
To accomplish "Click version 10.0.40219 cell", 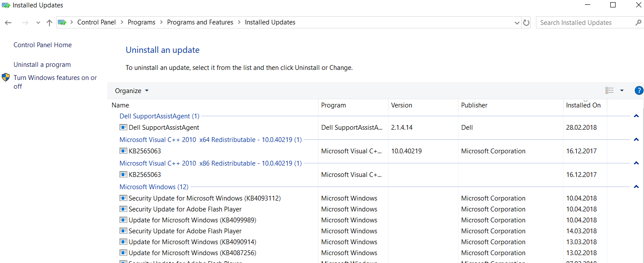I will pos(406,151).
